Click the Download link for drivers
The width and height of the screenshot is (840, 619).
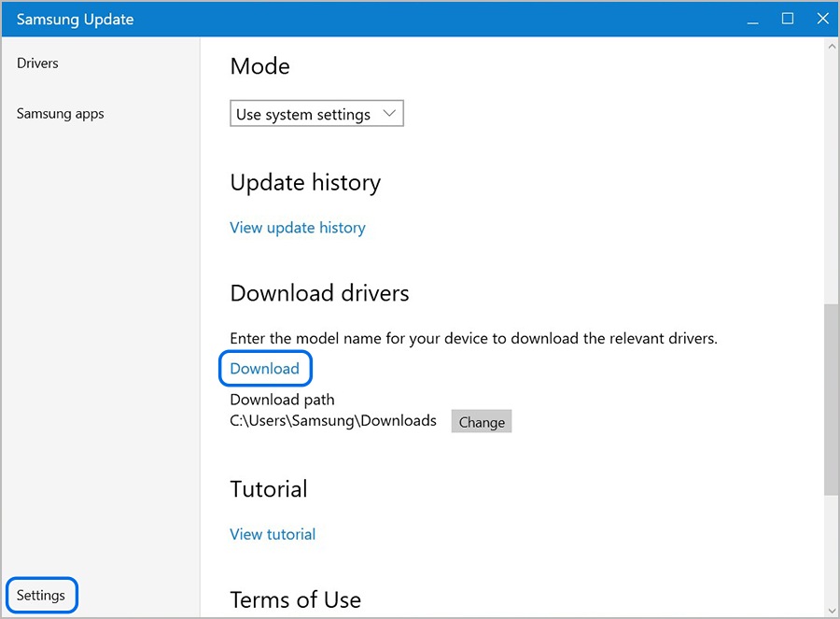click(264, 368)
